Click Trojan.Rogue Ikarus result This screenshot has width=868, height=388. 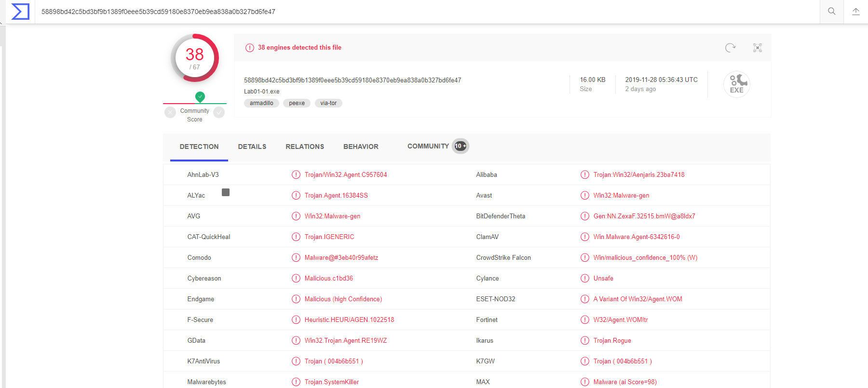coord(612,340)
